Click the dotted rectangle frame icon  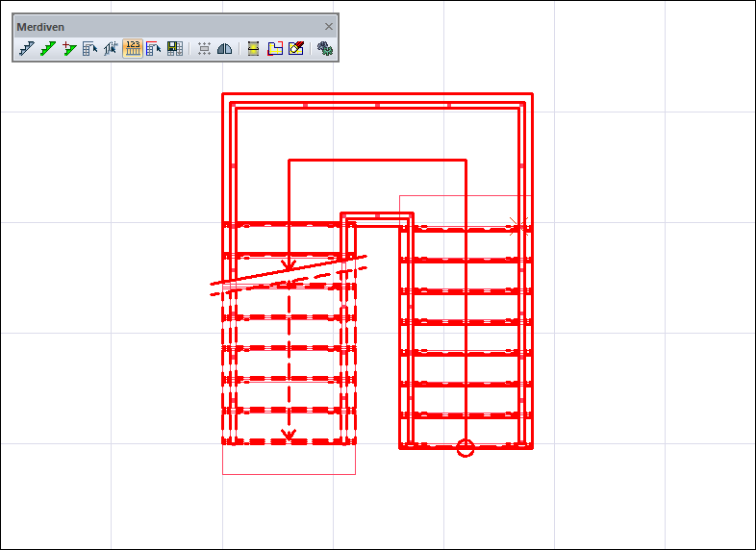[x=205, y=49]
